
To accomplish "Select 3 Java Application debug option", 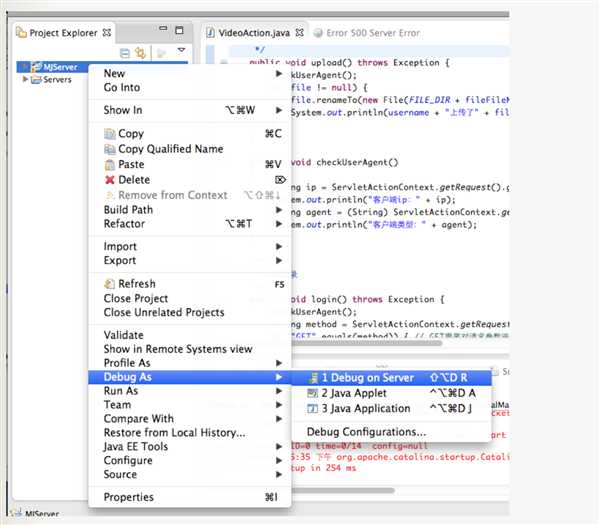I will tap(391, 408).
